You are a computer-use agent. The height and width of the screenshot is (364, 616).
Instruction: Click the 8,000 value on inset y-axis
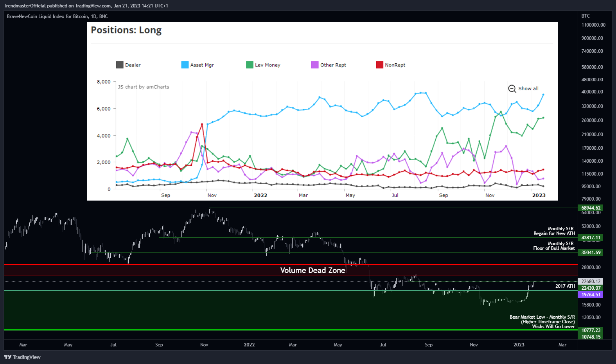point(104,82)
